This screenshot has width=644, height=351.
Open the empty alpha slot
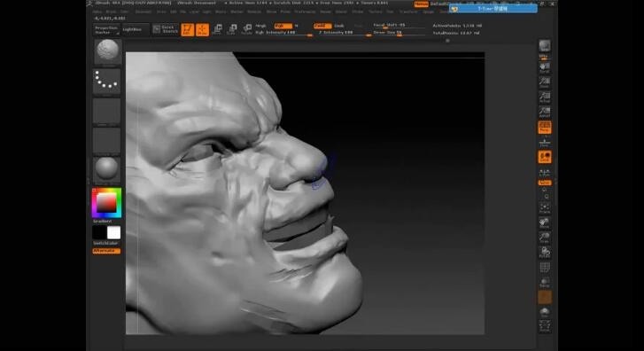(x=106, y=111)
